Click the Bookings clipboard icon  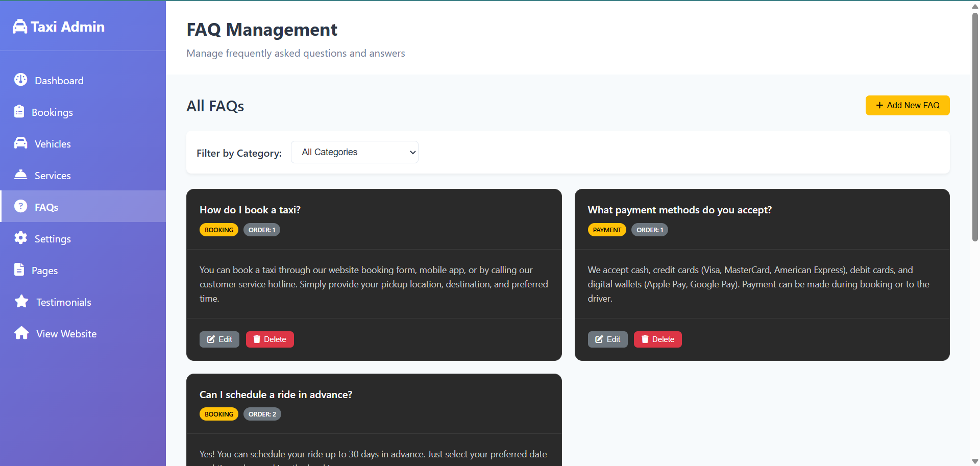pos(20,112)
